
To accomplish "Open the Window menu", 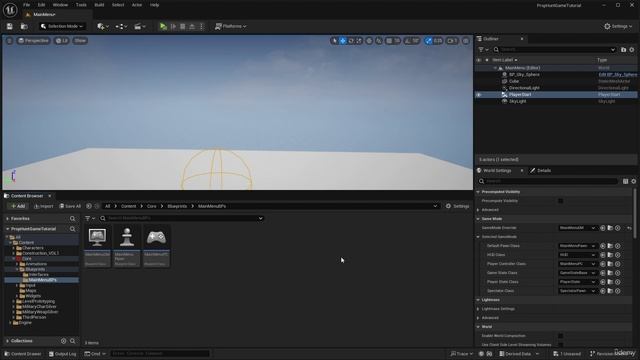I will coord(60,5).
